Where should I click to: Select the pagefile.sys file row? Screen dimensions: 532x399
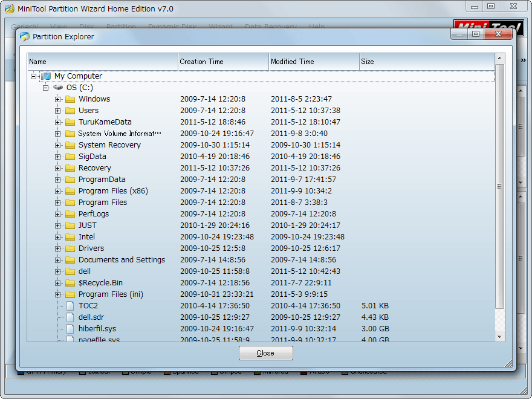click(x=261, y=339)
